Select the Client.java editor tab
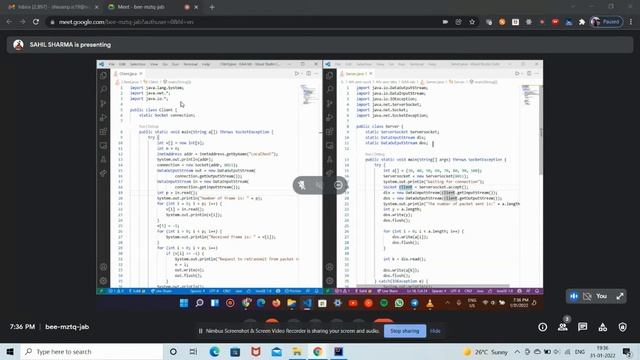This screenshot has width=640, height=360. [x=129, y=73]
